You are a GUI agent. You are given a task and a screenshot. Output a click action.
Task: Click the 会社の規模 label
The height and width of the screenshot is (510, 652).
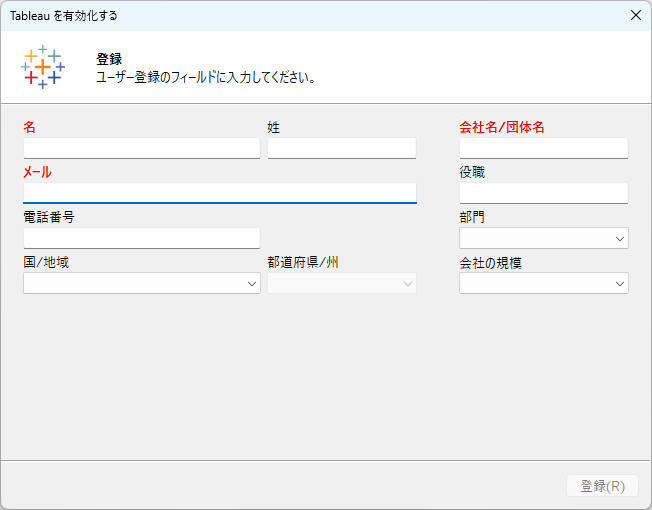click(x=491, y=263)
